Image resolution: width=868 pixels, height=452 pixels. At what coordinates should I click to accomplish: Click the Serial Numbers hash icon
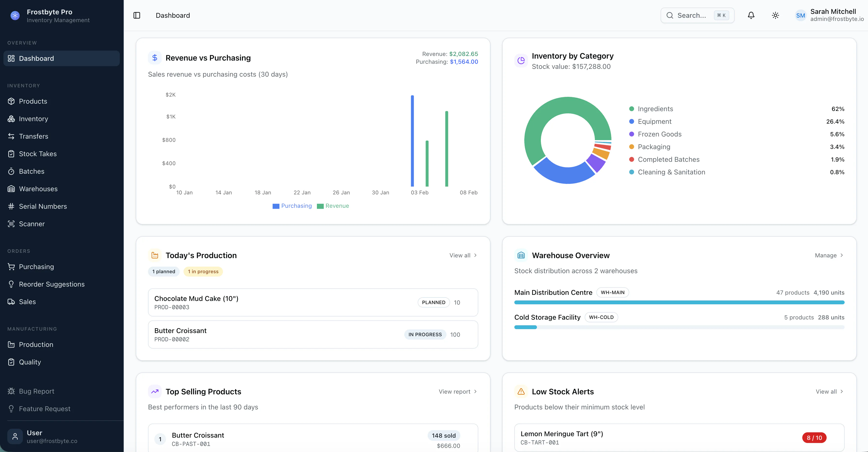coord(11,207)
